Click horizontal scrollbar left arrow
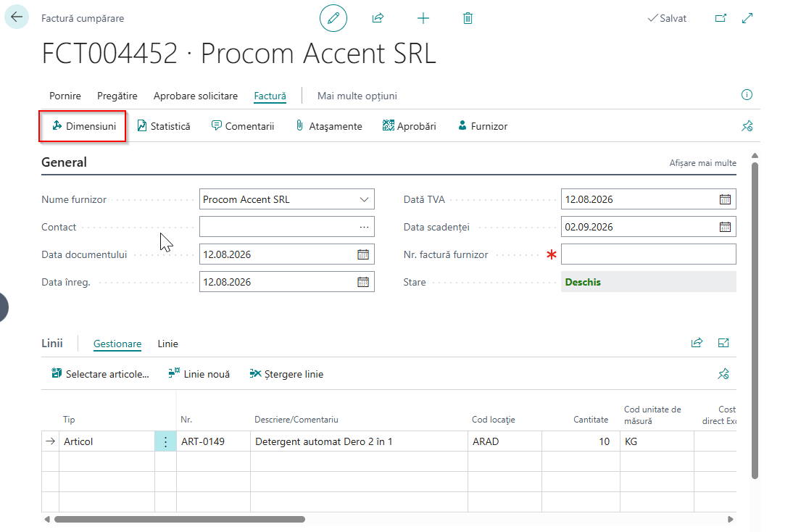 [x=47, y=520]
